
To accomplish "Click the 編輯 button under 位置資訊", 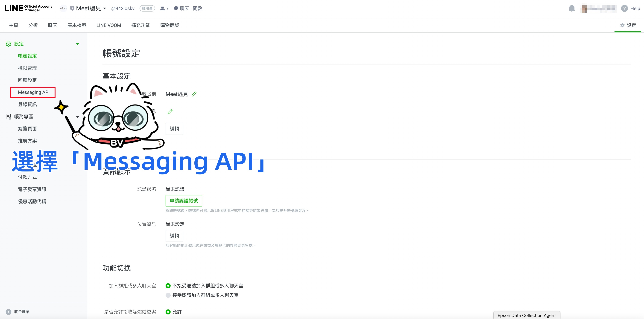I will tap(174, 236).
